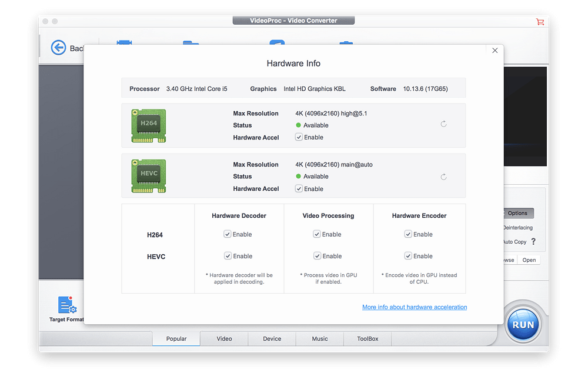Switch to the Music tab

(x=320, y=338)
